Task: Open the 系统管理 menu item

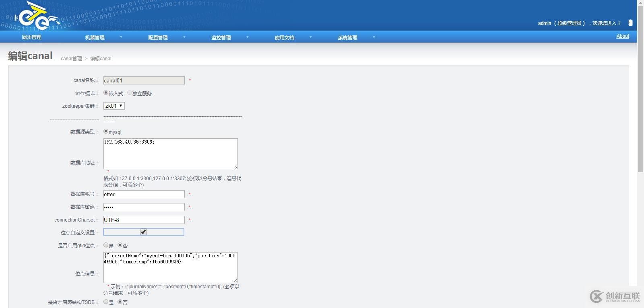Action: pyautogui.click(x=347, y=37)
